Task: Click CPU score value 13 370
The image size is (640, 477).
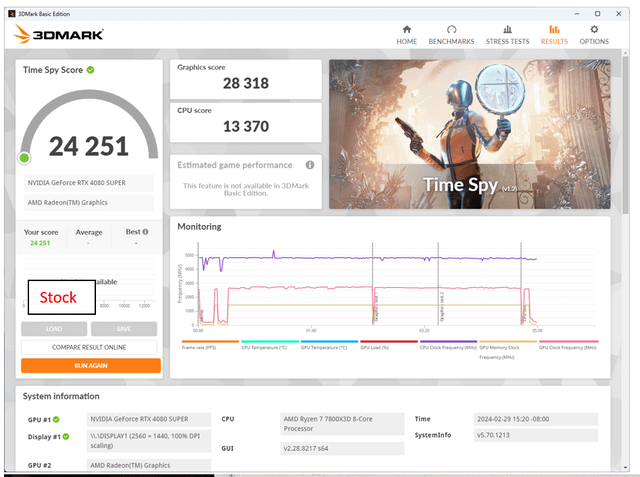Action: click(246, 126)
